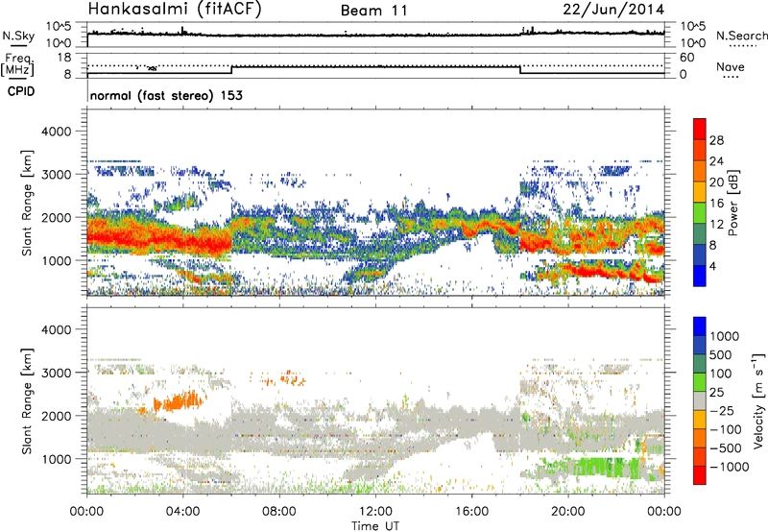Click the 'CPID' label

21,91
